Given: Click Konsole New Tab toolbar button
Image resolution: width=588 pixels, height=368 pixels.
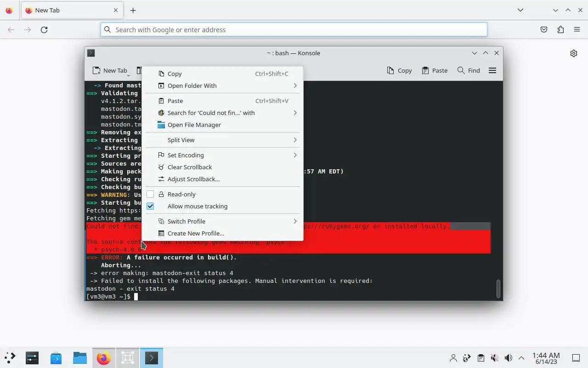Looking at the screenshot, I should coord(109,70).
